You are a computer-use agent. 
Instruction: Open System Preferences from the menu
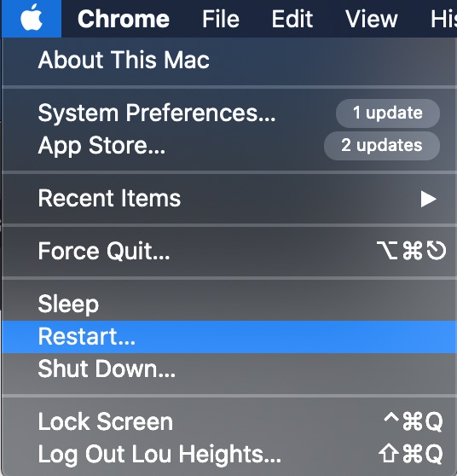229,113
